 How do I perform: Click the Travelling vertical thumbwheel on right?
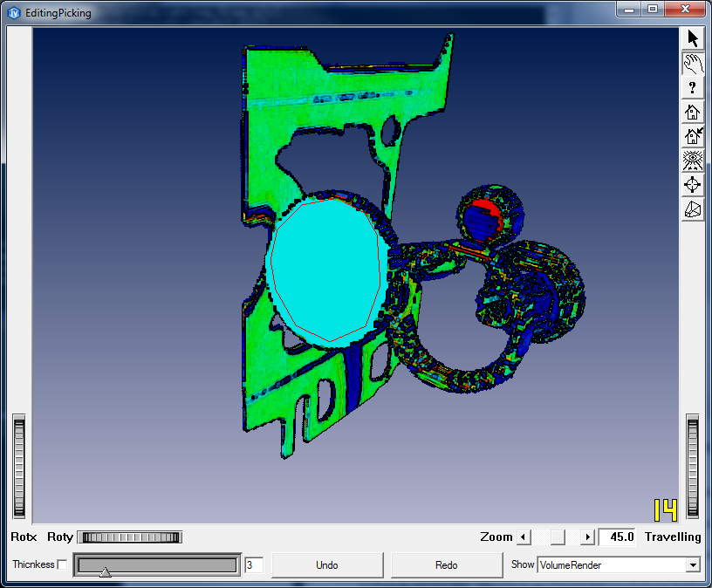(693, 468)
